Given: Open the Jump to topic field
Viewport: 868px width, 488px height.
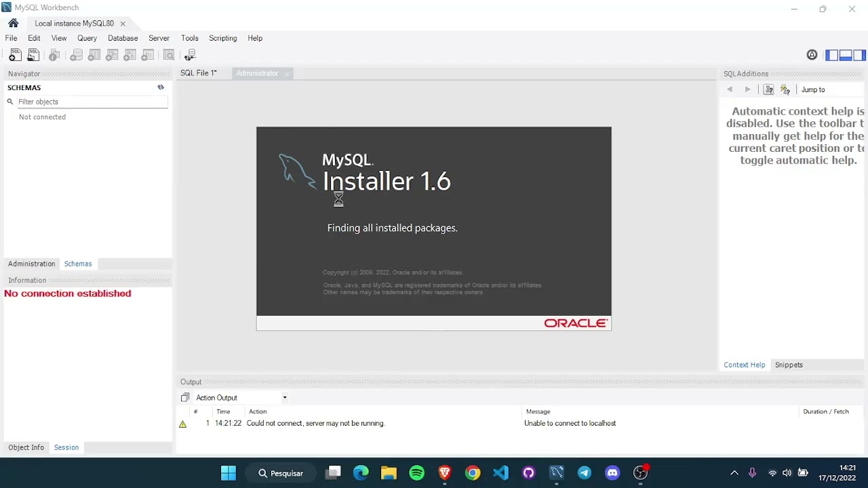Looking at the screenshot, I should tap(831, 89).
